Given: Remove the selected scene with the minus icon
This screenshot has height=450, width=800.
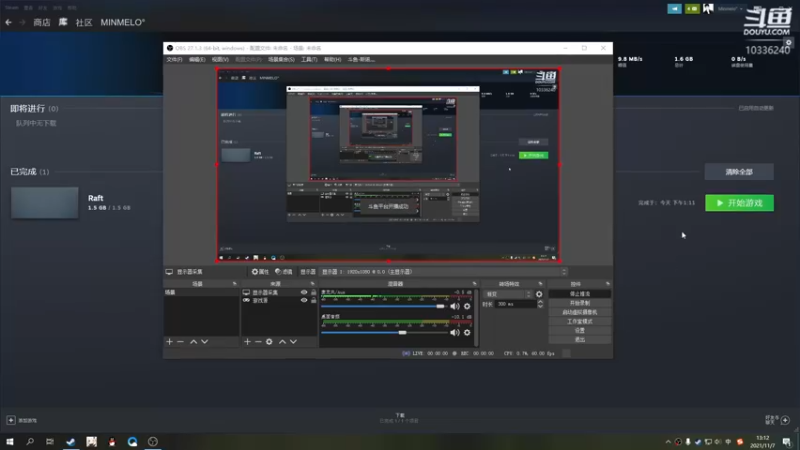Looking at the screenshot, I should (181, 341).
